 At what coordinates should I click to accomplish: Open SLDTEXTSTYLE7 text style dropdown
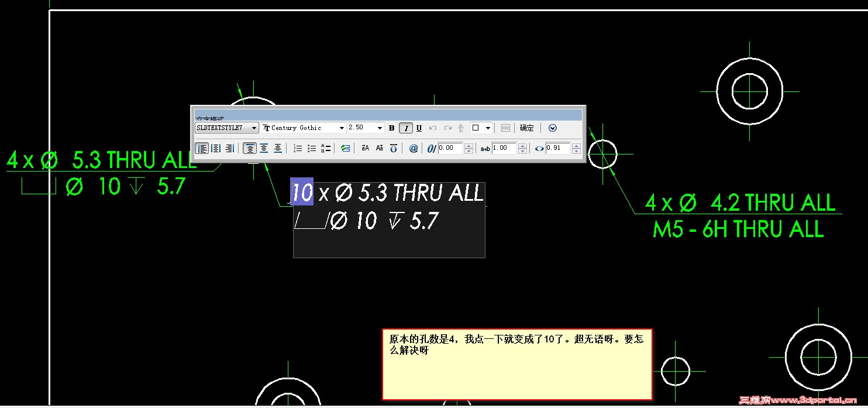click(x=227, y=128)
